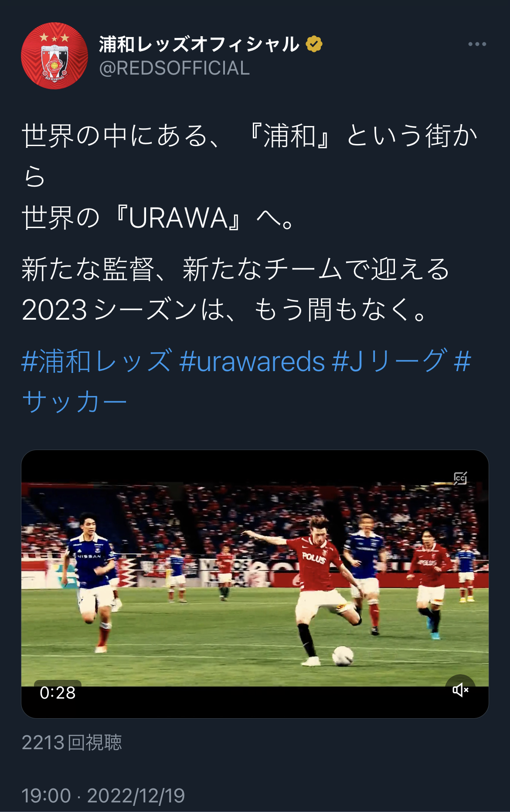This screenshot has width=510, height=812.
Task: Tap the 19:00 · 2022/12/19 timestamp
Action: 103,795
